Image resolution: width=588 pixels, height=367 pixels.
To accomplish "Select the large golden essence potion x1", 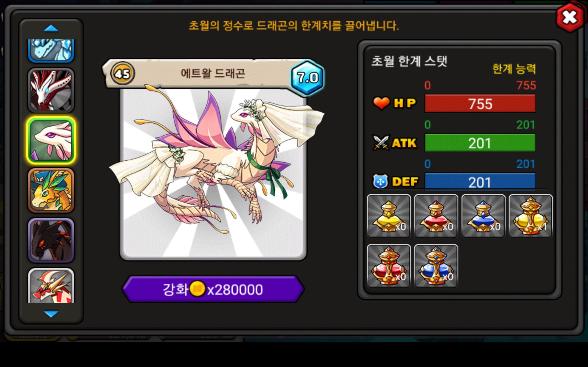I will pos(531,216).
